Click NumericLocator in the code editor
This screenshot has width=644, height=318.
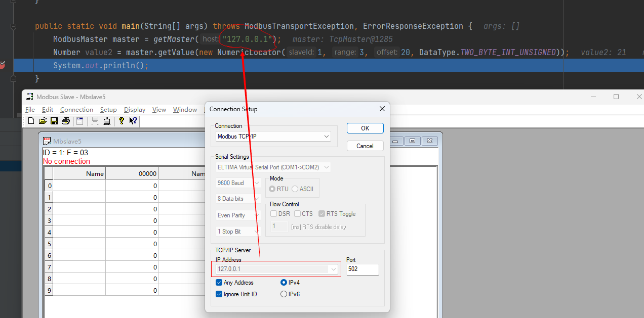click(x=249, y=53)
